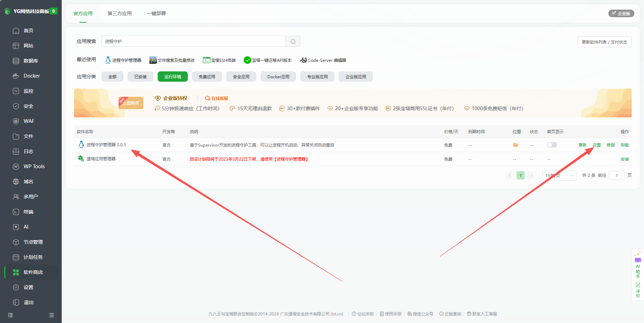Screen dimensions: 644x323
Task: Filter by 免费应用 category
Action: coord(207,77)
